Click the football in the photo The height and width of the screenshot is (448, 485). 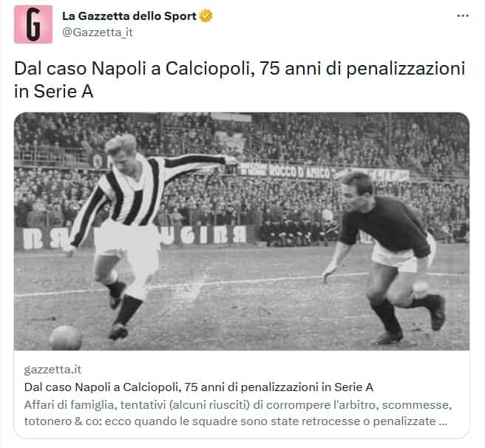pos(66,338)
